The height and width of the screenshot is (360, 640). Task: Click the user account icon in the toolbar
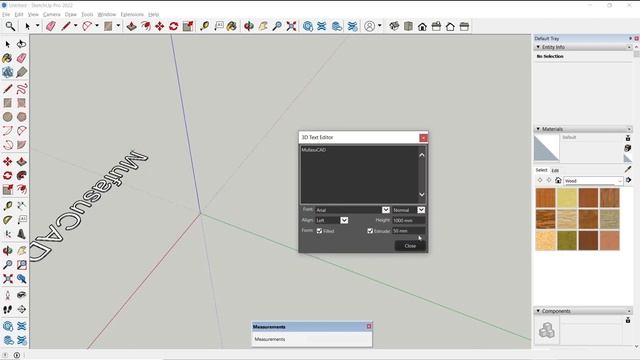369,27
